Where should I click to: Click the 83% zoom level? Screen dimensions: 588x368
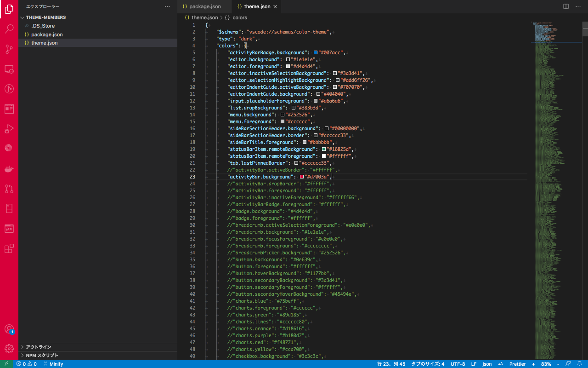[x=546, y=364]
